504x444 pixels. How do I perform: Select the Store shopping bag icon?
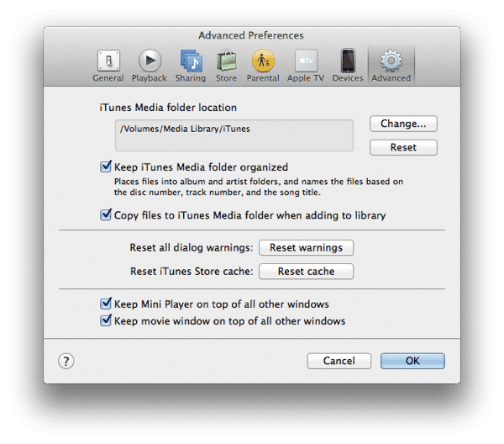pos(227,65)
